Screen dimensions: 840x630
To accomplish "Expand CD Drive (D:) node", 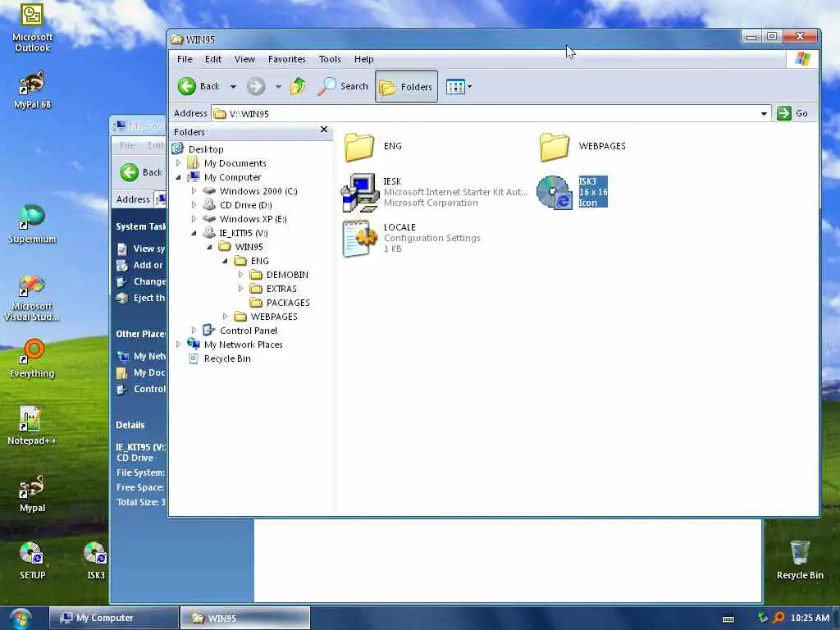I will 194,204.
